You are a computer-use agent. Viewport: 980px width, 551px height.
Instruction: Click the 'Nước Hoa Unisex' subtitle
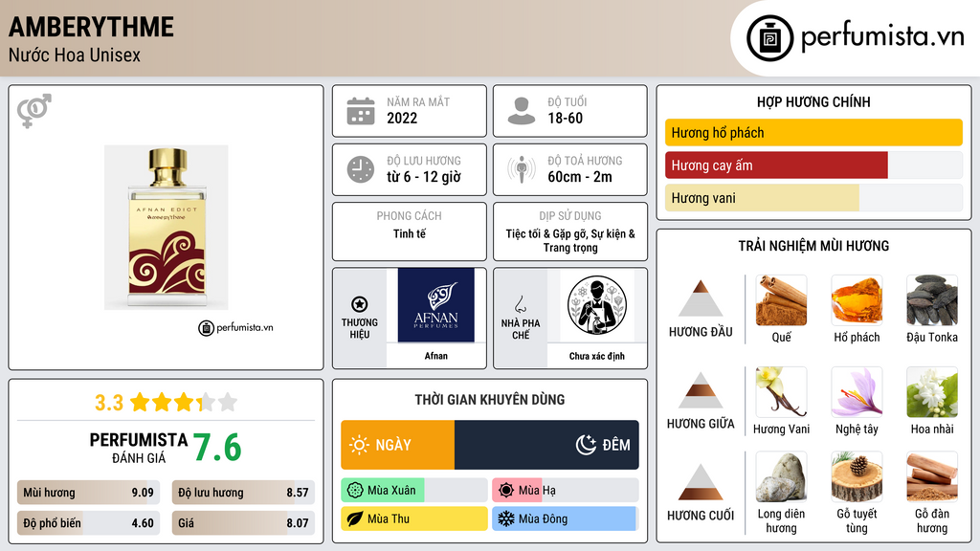coord(75,55)
